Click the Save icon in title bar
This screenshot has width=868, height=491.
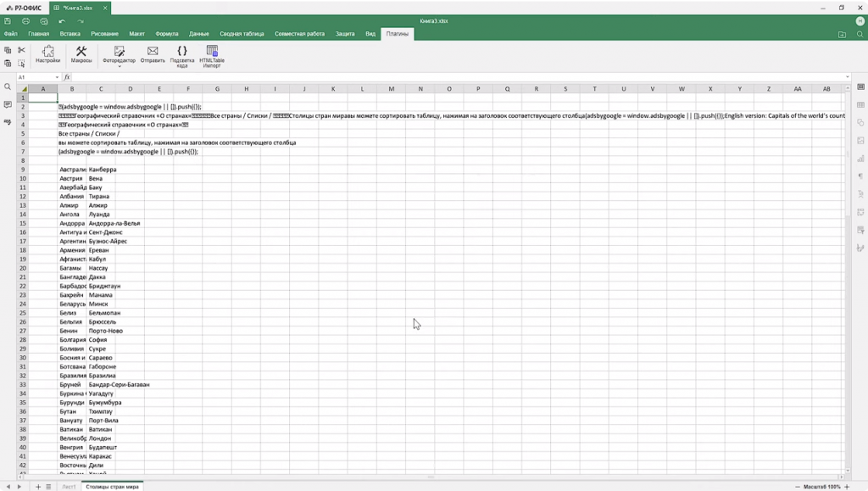(x=8, y=21)
